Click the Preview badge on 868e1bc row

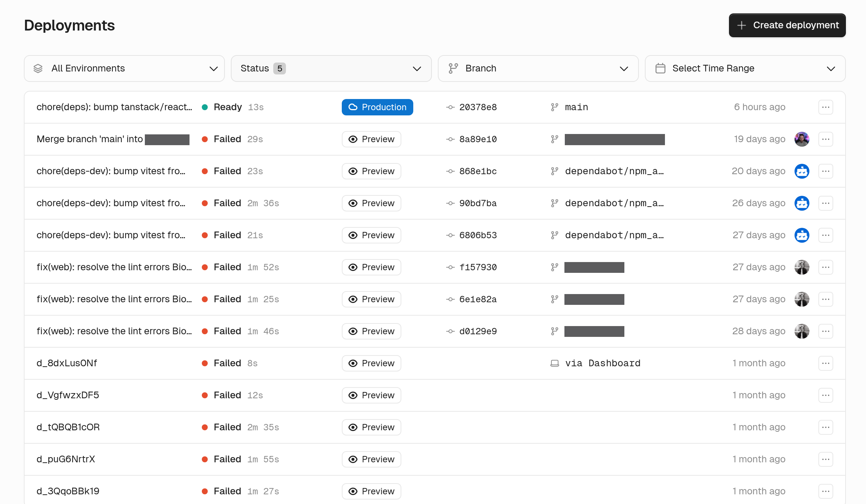(x=371, y=171)
